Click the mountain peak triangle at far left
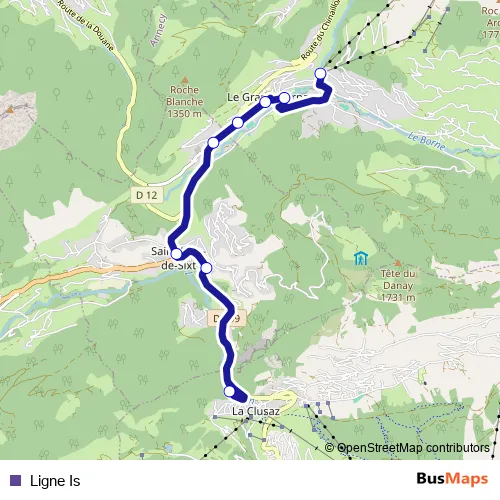Image resolution: width=500 pixels, height=500 pixels. tap(11, 109)
